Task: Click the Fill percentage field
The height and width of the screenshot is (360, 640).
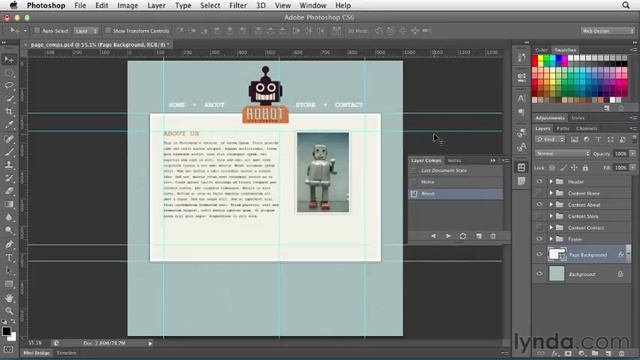Action: coord(620,168)
